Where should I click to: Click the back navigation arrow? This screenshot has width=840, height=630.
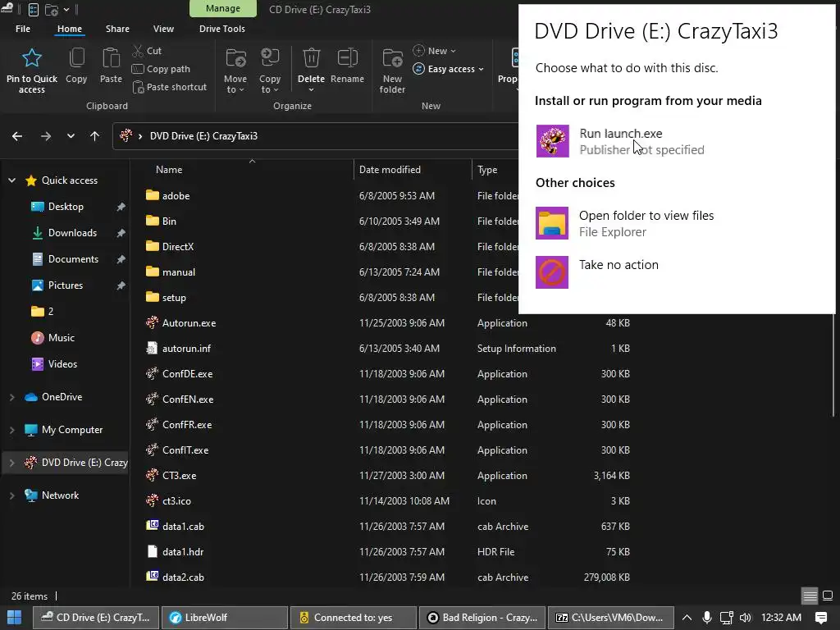[x=17, y=136]
